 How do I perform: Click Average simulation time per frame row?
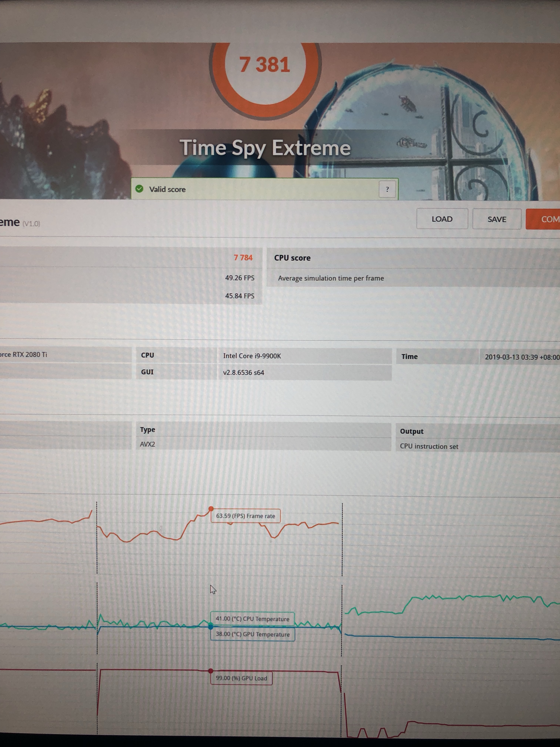(331, 278)
